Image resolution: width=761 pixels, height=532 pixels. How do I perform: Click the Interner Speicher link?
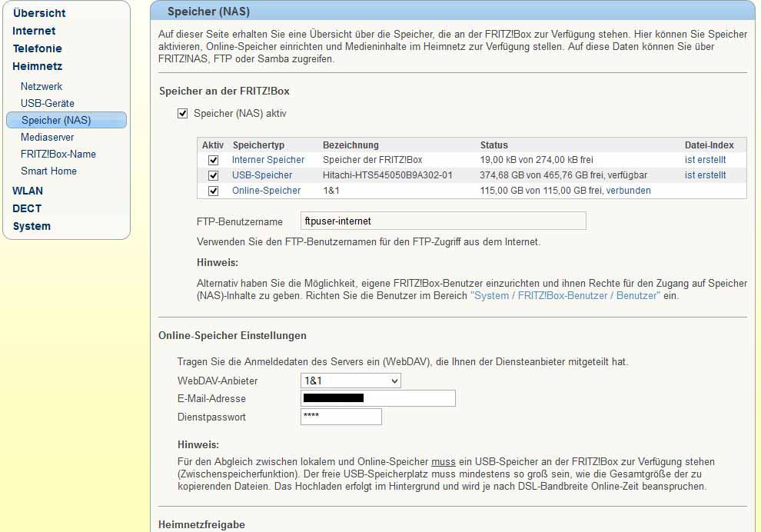coord(268,160)
